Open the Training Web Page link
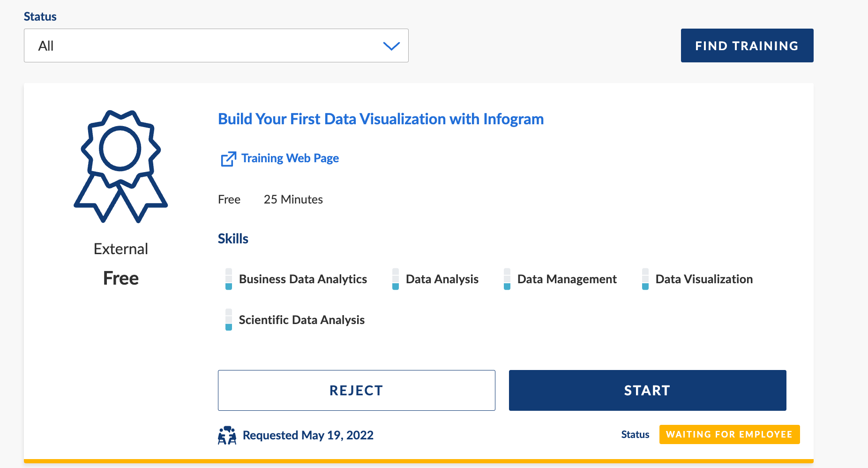Image resolution: width=868 pixels, height=468 pixels. coord(290,159)
